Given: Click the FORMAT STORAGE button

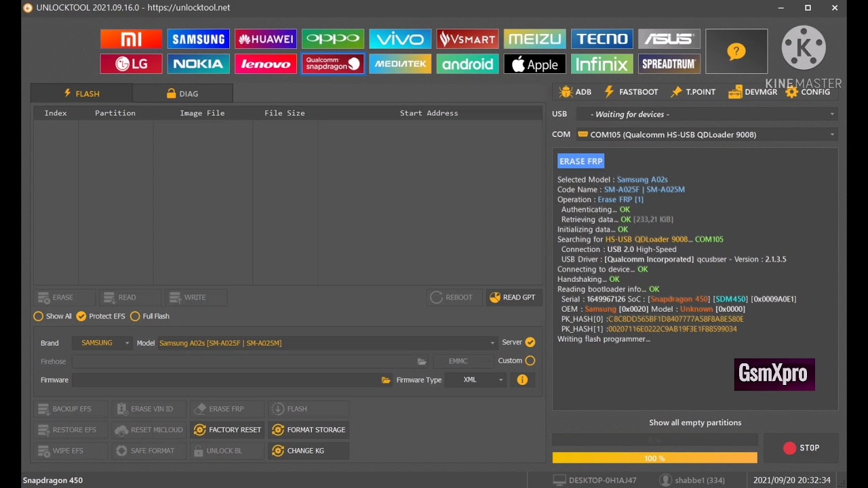Looking at the screenshot, I should point(309,430).
